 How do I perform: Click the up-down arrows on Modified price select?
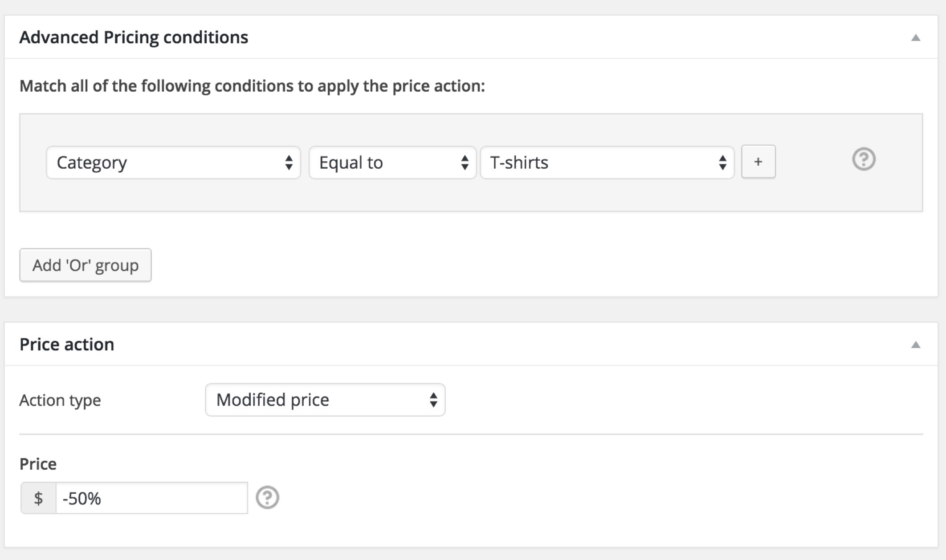(433, 400)
